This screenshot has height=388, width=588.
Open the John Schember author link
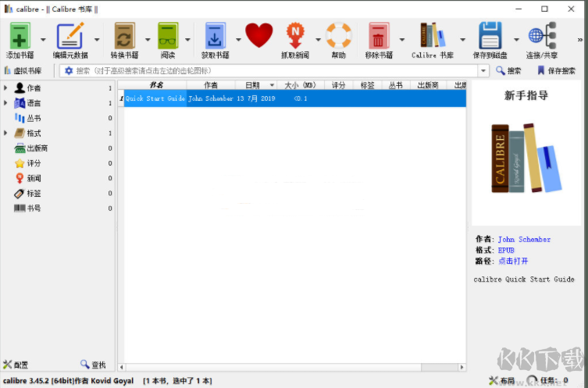pyautogui.click(x=524, y=240)
